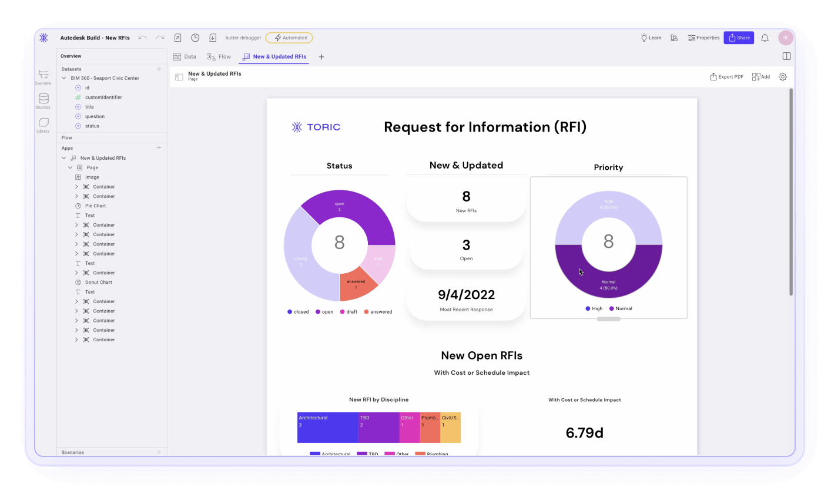Open the RF profile avatar

[x=785, y=37]
